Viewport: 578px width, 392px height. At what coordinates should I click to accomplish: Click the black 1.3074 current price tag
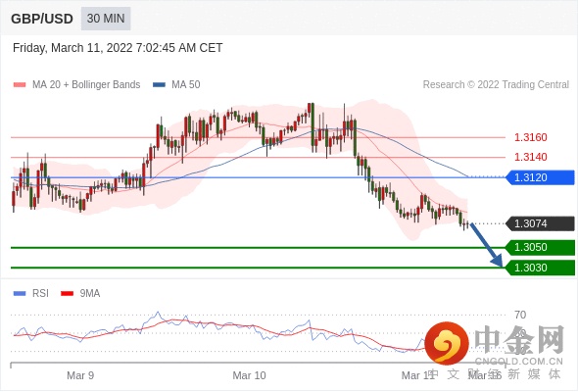click(540, 223)
